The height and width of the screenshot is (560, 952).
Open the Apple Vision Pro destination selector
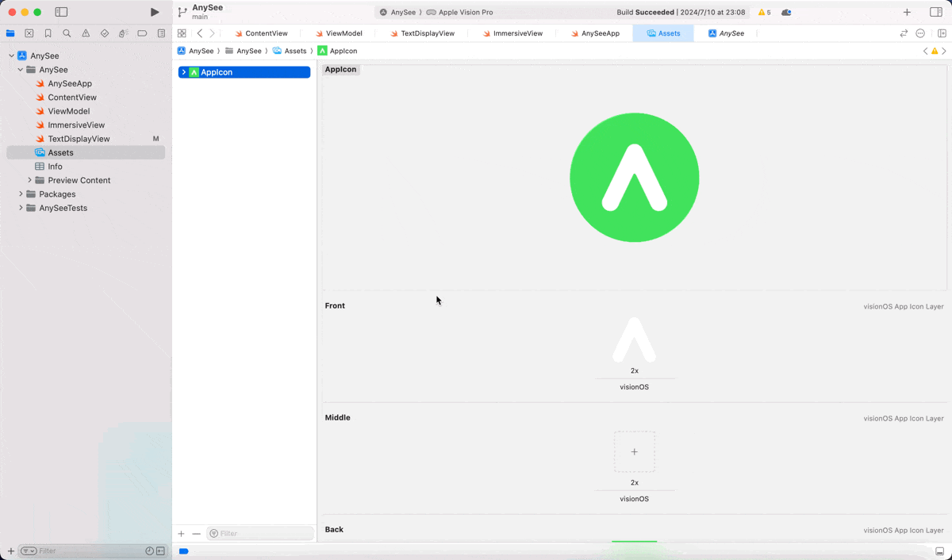coord(464,13)
